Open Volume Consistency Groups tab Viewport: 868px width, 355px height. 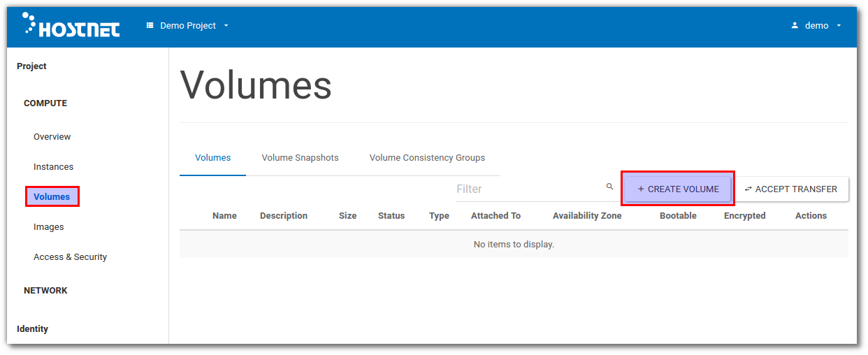[427, 158]
